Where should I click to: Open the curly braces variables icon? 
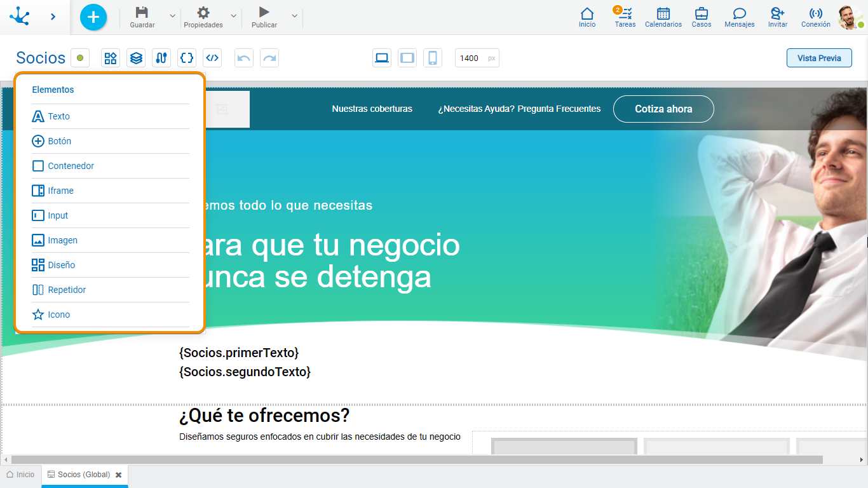pos(187,58)
